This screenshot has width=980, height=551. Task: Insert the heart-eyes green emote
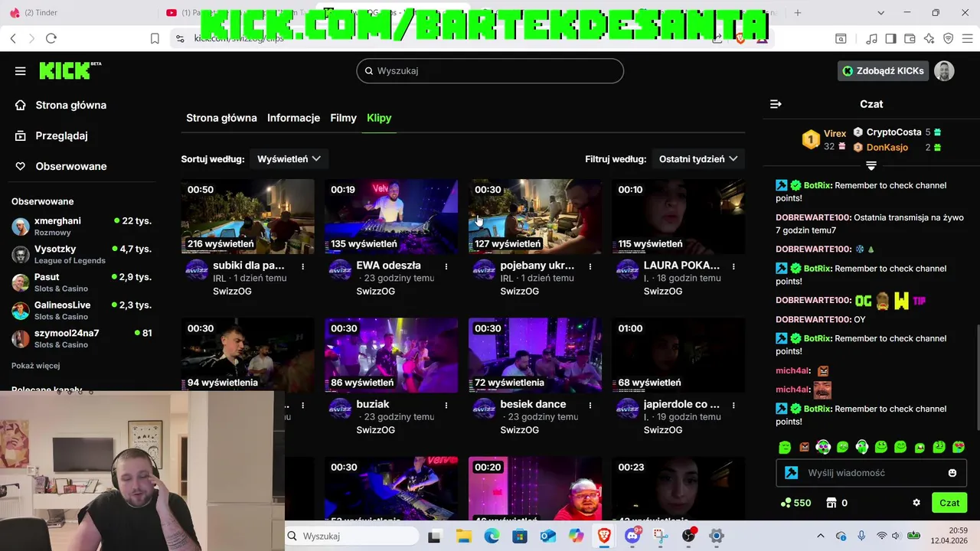pyautogui.click(x=959, y=447)
